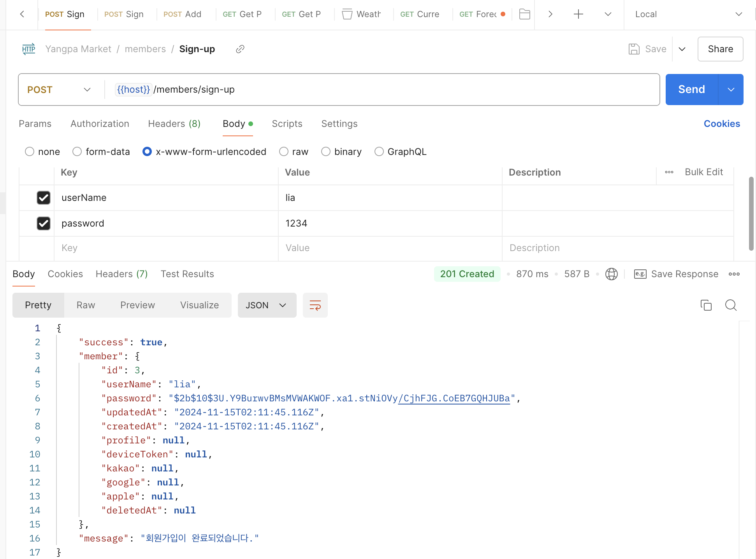
Task: Open search in the response body
Action: pos(731,305)
